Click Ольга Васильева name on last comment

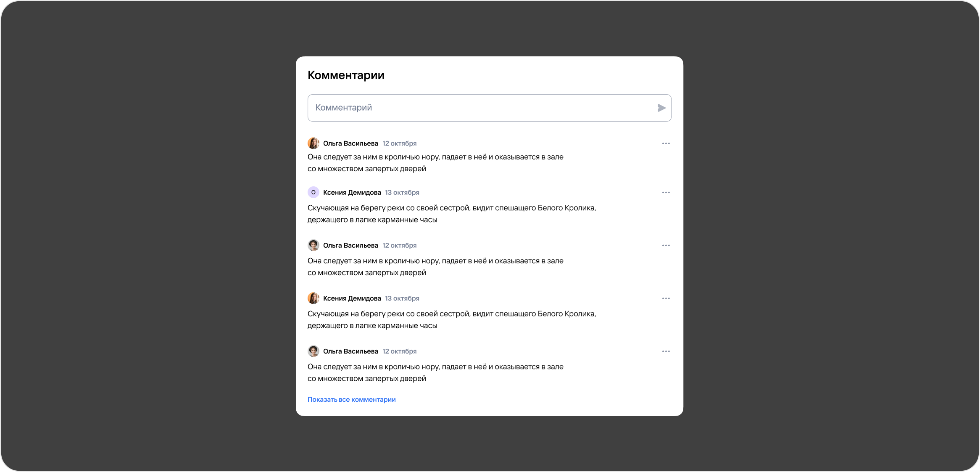click(x=350, y=352)
